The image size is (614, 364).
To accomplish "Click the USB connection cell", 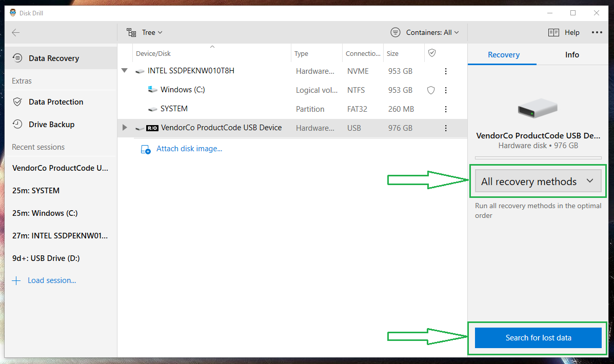I will pyautogui.click(x=354, y=128).
